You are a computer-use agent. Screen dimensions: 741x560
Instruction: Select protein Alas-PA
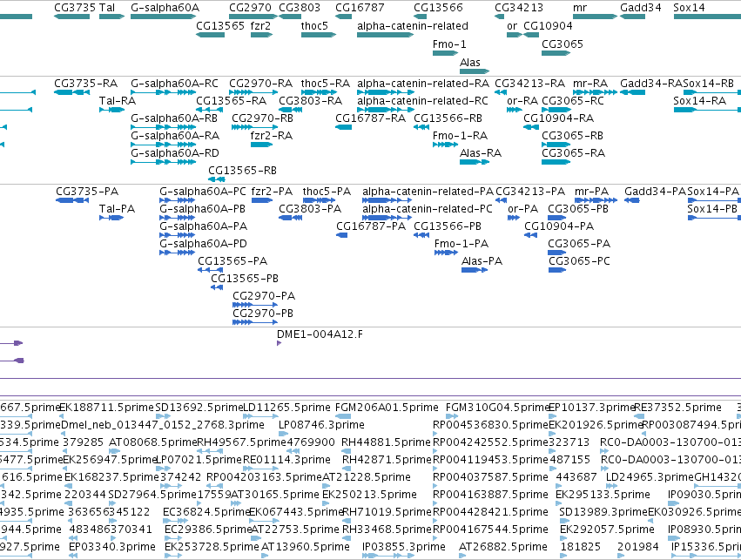tap(482, 261)
